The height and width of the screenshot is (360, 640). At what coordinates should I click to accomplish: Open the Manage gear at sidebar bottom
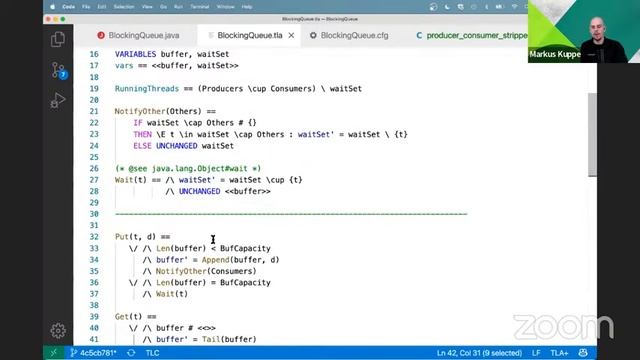pyautogui.click(x=58, y=330)
